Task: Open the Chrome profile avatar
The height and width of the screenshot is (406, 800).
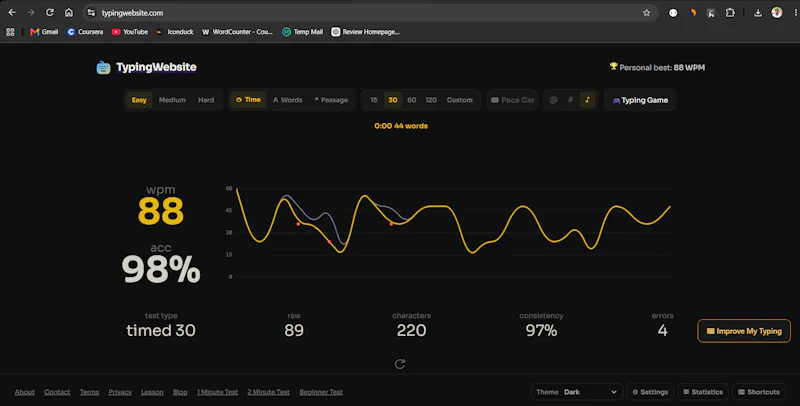Action: click(777, 13)
